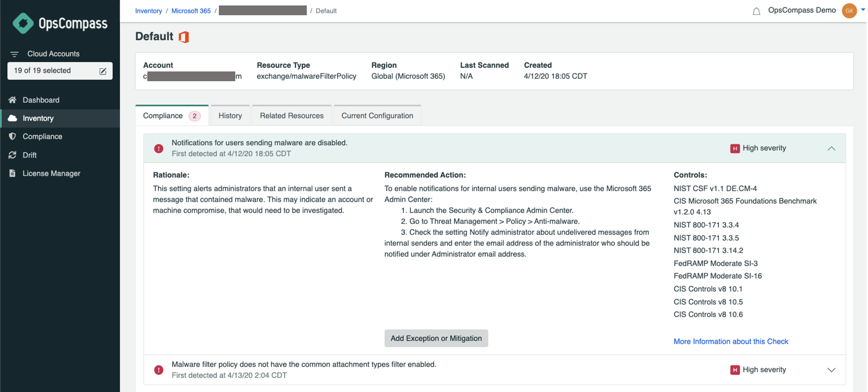The image size is (868, 392).
Task: Click the NIST 800-171 3.14.2 control
Action: (x=708, y=250)
